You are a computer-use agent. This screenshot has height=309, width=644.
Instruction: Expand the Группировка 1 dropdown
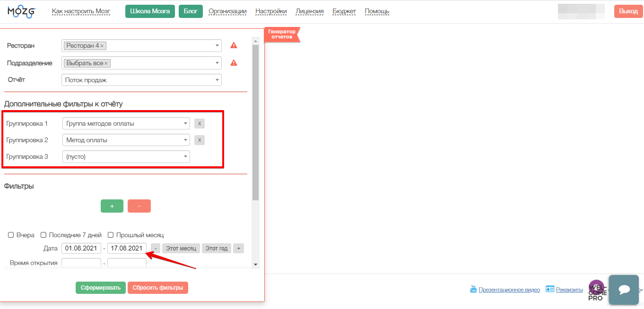click(x=126, y=124)
